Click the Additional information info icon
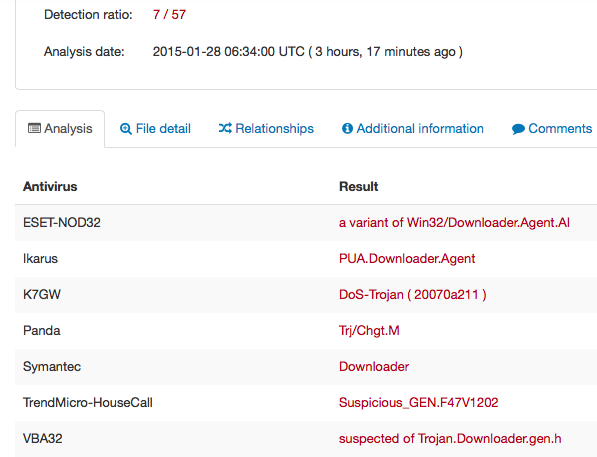Viewport: 597px width, 457px height. click(x=347, y=128)
